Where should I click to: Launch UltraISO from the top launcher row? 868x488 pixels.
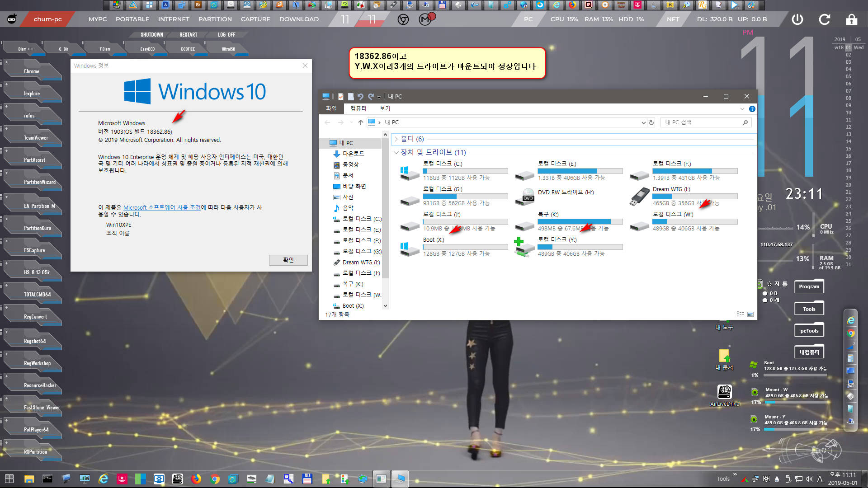[x=228, y=49]
